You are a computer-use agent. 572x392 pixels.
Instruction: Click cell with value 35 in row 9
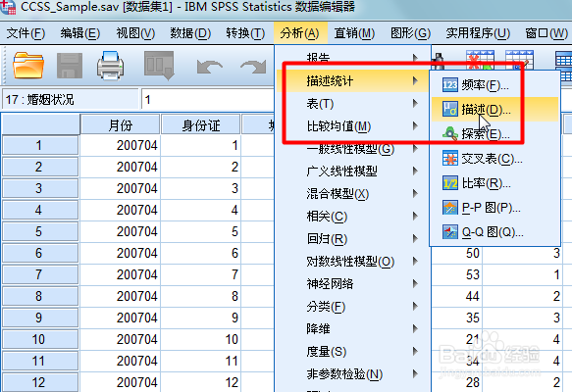tap(457, 318)
